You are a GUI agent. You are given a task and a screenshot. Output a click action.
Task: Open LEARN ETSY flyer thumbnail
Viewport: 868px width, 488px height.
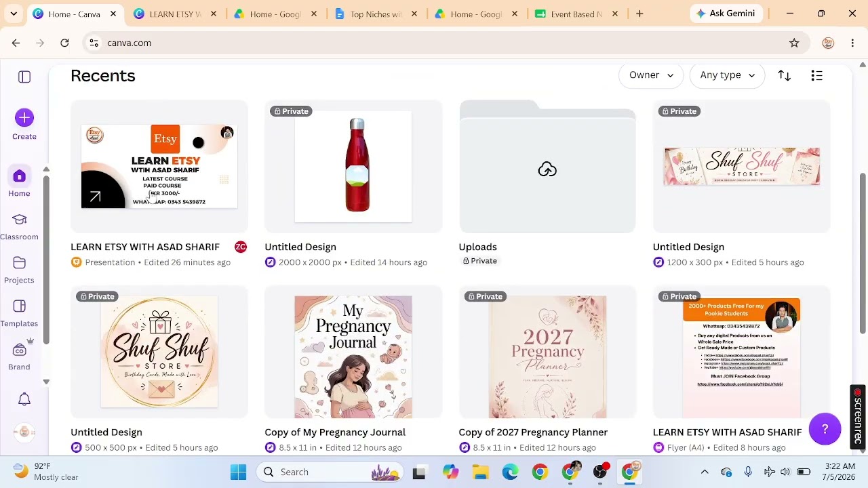tap(741, 352)
